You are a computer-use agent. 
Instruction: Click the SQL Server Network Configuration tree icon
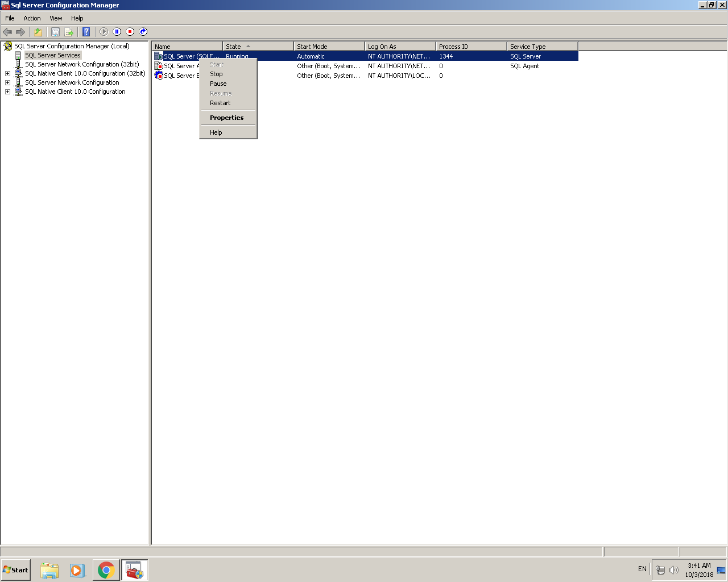[18, 82]
